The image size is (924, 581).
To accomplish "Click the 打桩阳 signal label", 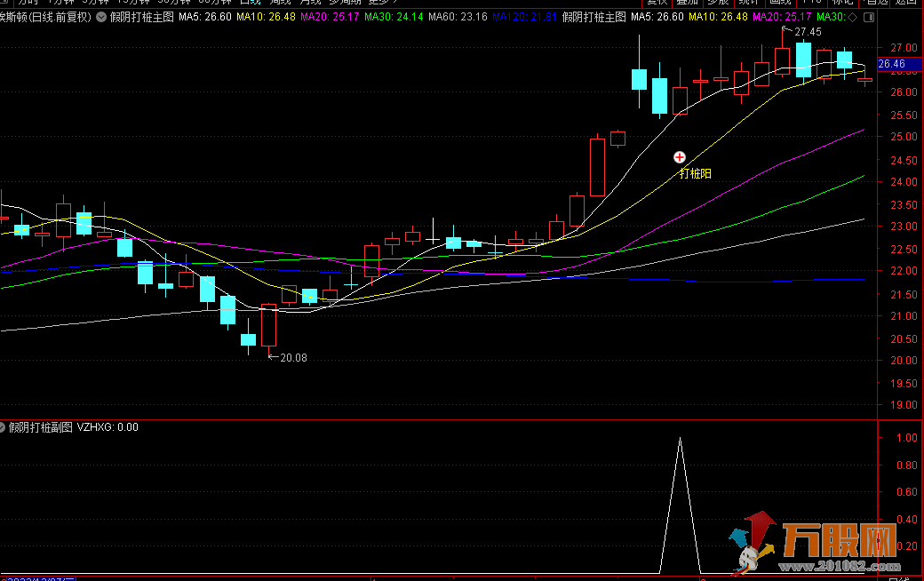I will click(x=696, y=173).
